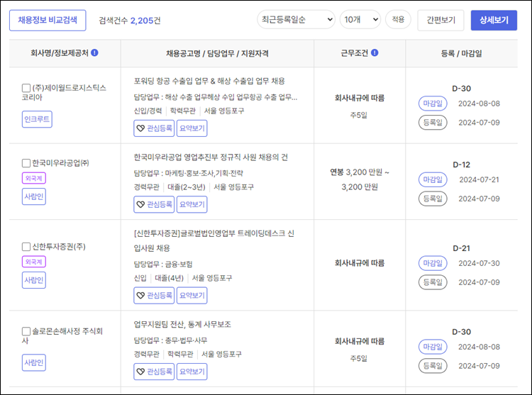Click 관심등록 for 업무지원팀 전산 posting
The height and width of the screenshot is (395, 532).
click(x=154, y=372)
